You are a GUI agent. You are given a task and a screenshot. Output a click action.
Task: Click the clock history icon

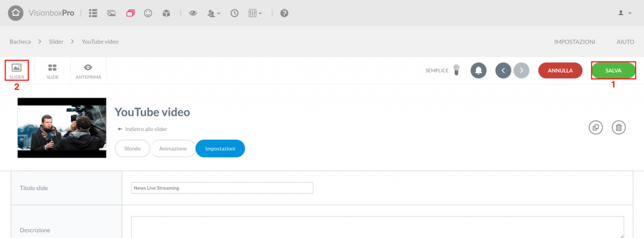click(235, 13)
